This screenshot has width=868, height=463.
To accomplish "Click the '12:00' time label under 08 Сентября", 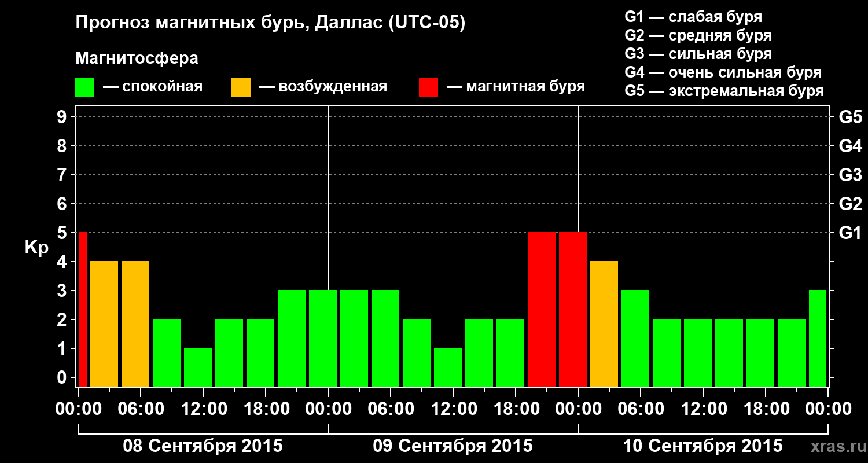I will (203, 409).
